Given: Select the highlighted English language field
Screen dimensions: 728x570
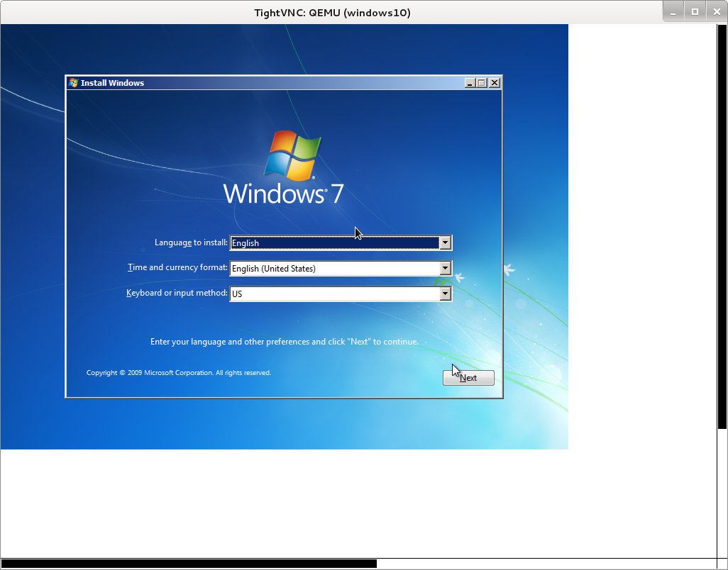Looking at the screenshot, I should [333, 243].
